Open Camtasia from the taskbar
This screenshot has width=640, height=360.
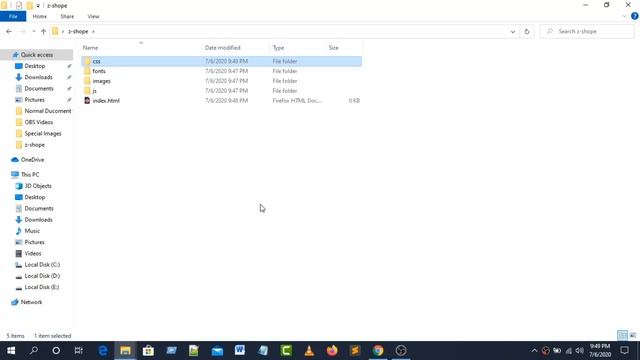point(286,351)
